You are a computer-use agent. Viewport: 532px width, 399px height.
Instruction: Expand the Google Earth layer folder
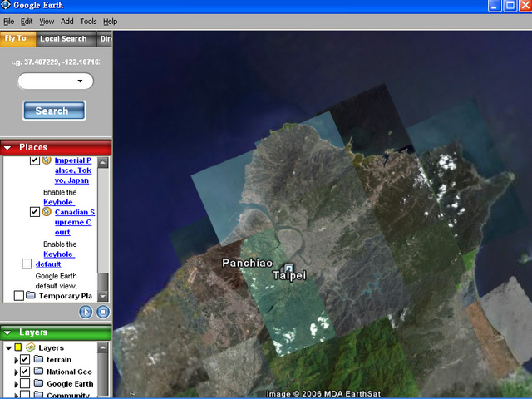(16, 384)
